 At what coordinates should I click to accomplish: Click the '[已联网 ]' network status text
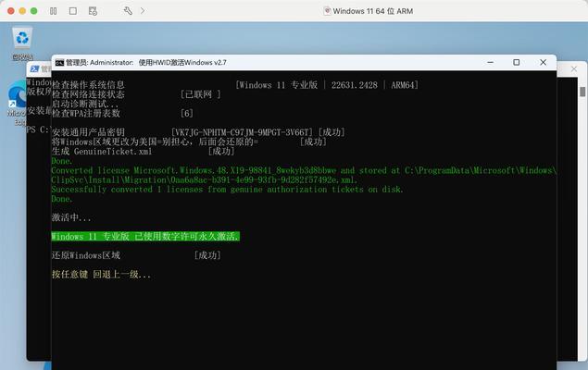pyautogui.click(x=201, y=94)
